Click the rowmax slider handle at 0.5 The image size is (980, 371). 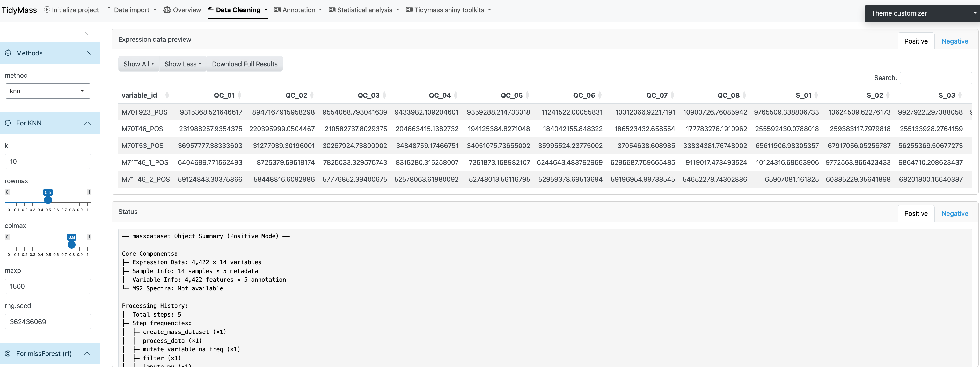point(48,199)
